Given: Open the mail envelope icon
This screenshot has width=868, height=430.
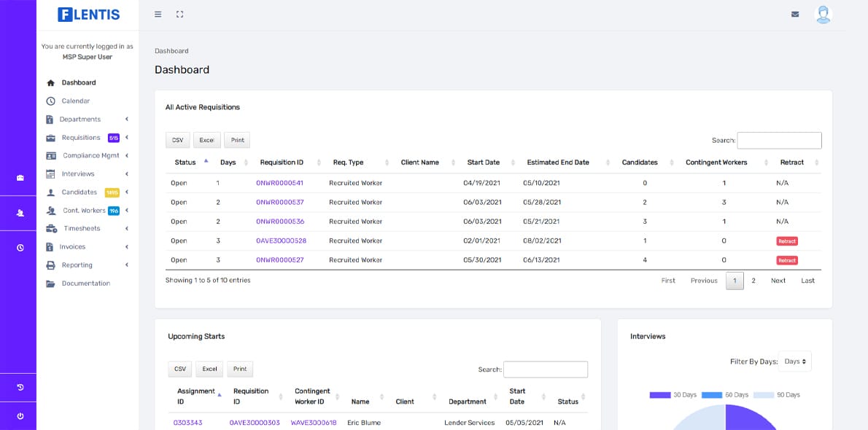Looking at the screenshot, I should 795,14.
